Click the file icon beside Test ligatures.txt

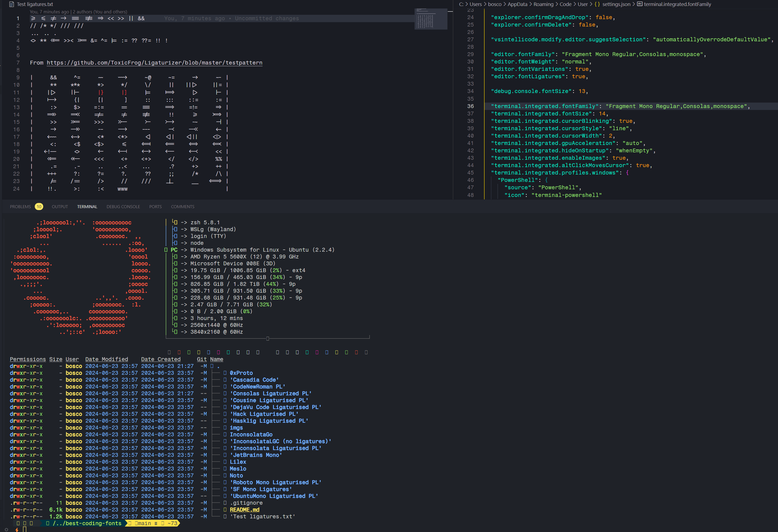[12, 4]
